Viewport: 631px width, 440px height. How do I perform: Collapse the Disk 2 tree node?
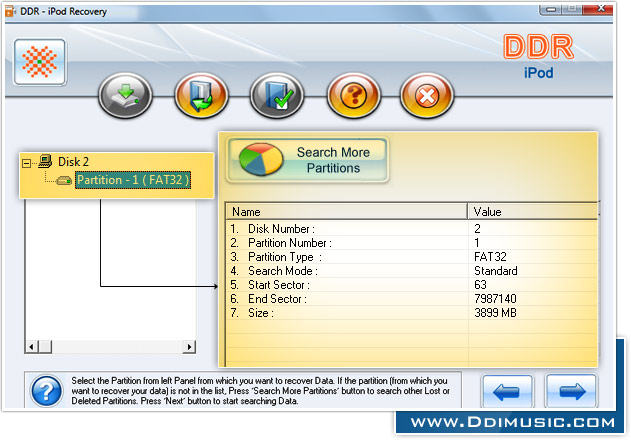pos(26,162)
